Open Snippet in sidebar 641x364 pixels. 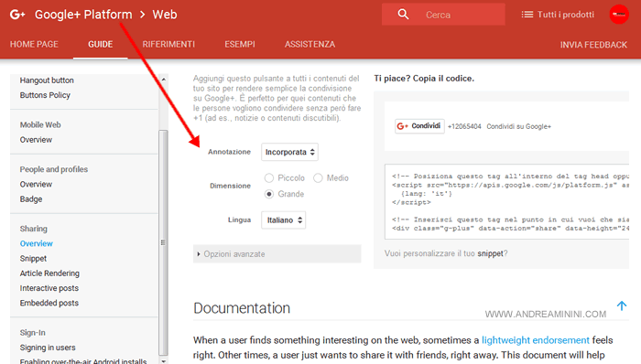tap(33, 259)
